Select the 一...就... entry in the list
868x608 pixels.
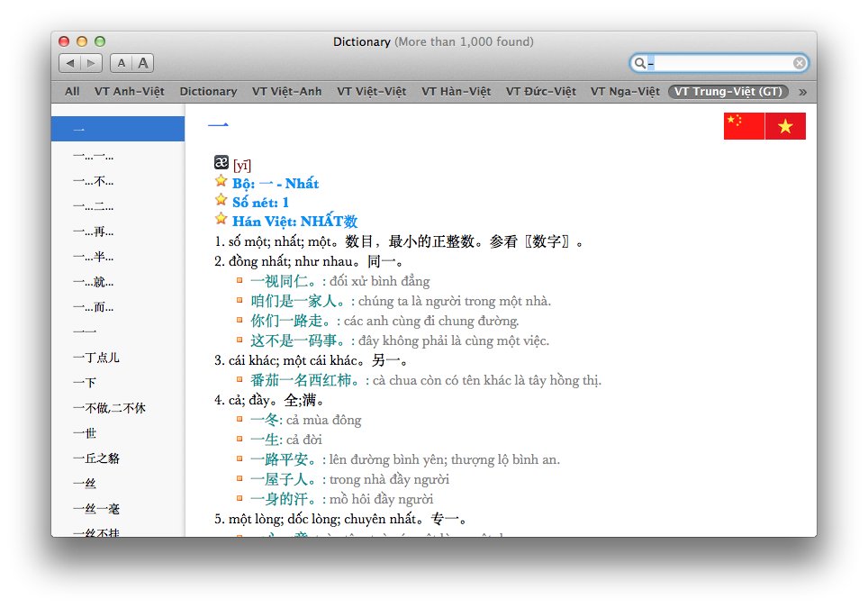[x=118, y=282]
